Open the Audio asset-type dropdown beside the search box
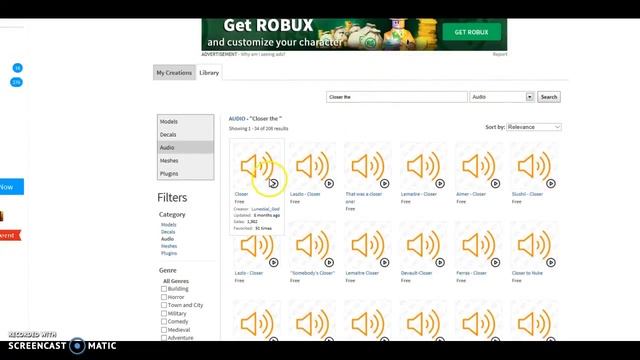This screenshot has height=360, width=640. (x=502, y=97)
